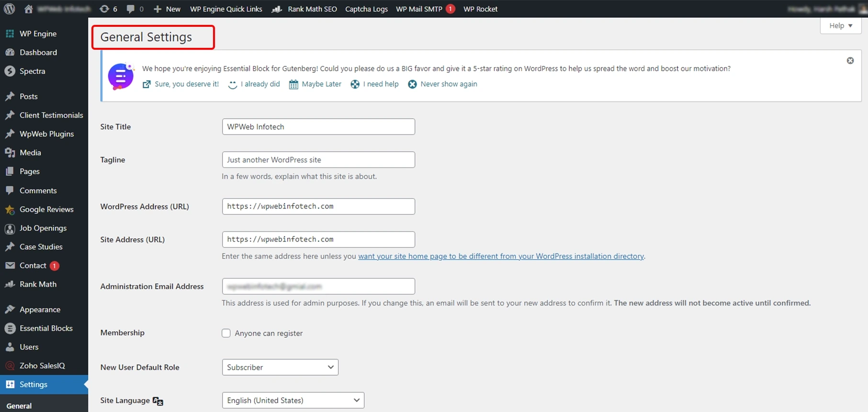868x412 pixels.
Task: Click the Maybe Later calendar icon
Action: [293, 84]
